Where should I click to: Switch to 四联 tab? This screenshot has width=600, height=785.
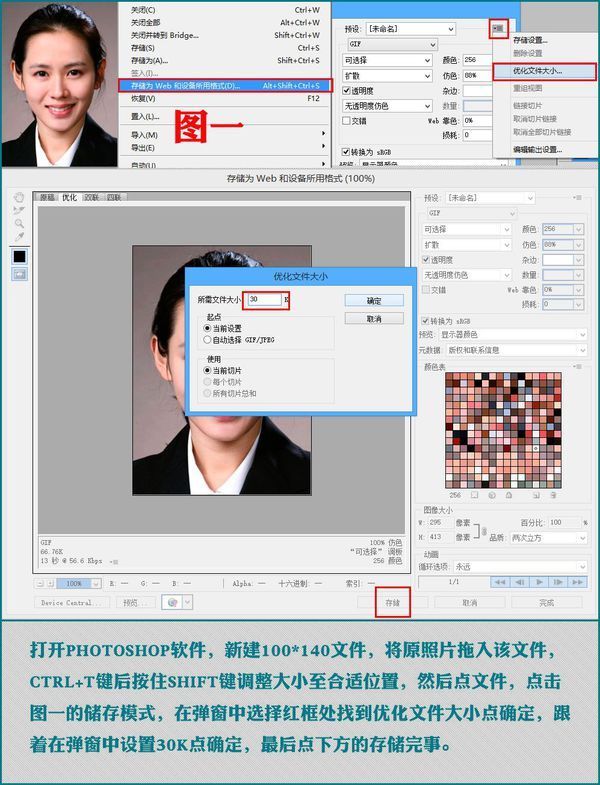point(114,197)
